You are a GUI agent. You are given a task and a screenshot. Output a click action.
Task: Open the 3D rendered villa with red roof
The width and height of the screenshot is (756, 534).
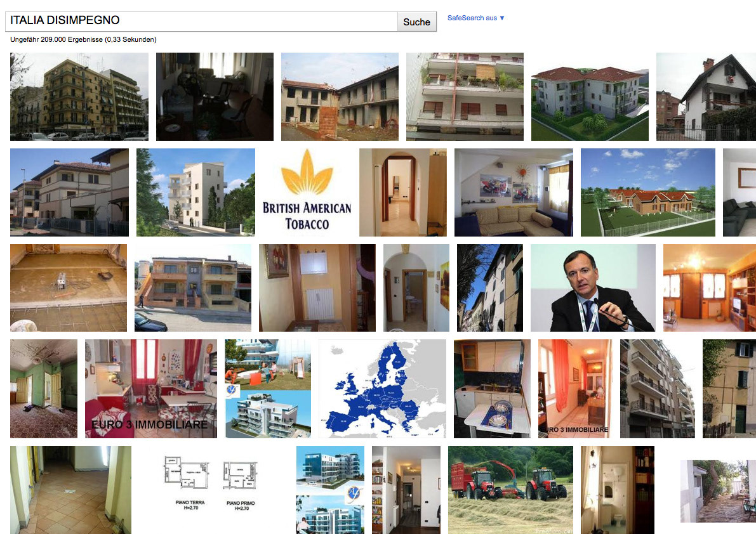tap(590, 97)
